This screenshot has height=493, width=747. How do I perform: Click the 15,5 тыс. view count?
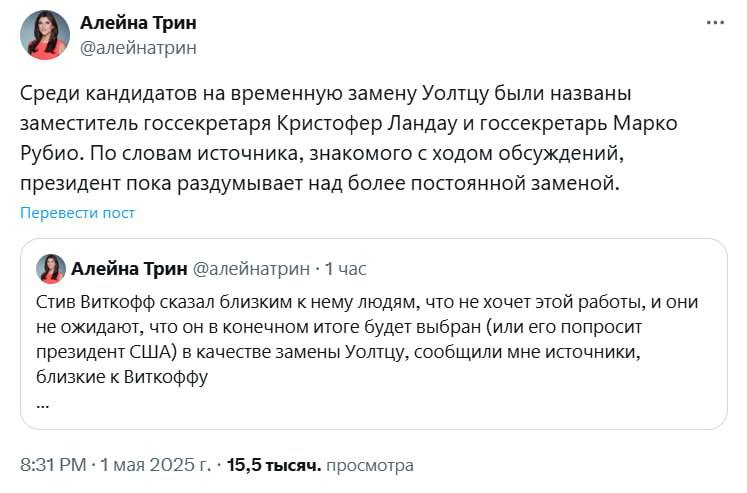tap(273, 465)
